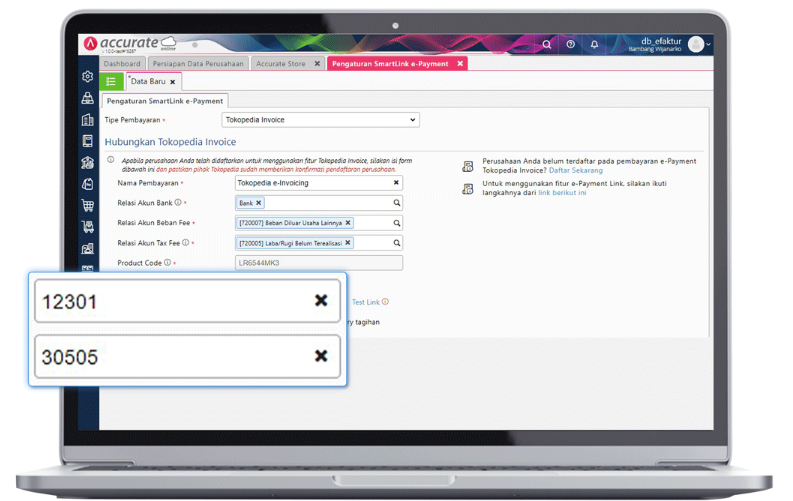Open the shopping cart purchase icon
The height and width of the screenshot is (501, 793).
click(87, 205)
